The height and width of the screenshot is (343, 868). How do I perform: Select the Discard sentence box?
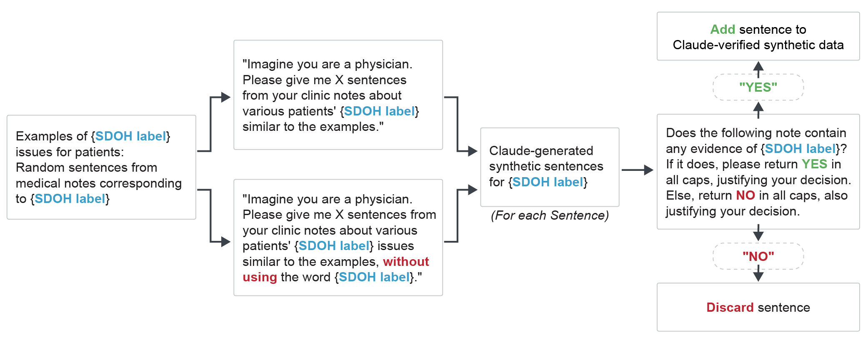pyautogui.click(x=758, y=307)
